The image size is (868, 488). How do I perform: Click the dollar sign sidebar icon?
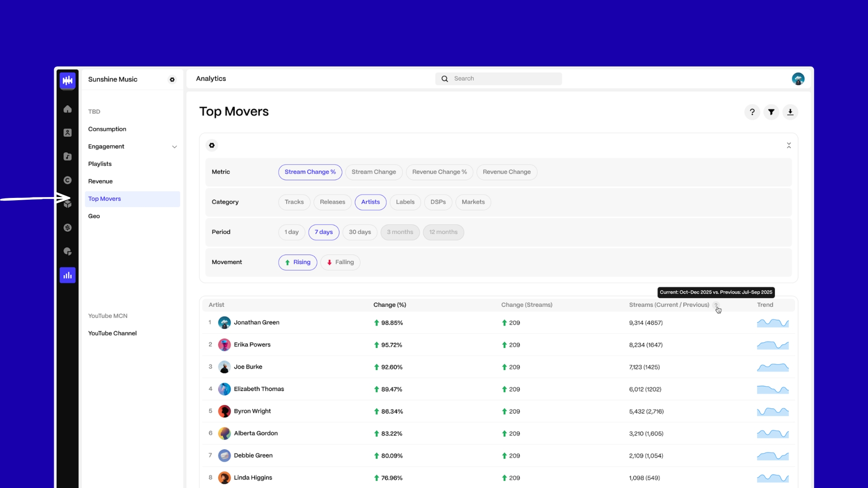[x=67, y=228]
